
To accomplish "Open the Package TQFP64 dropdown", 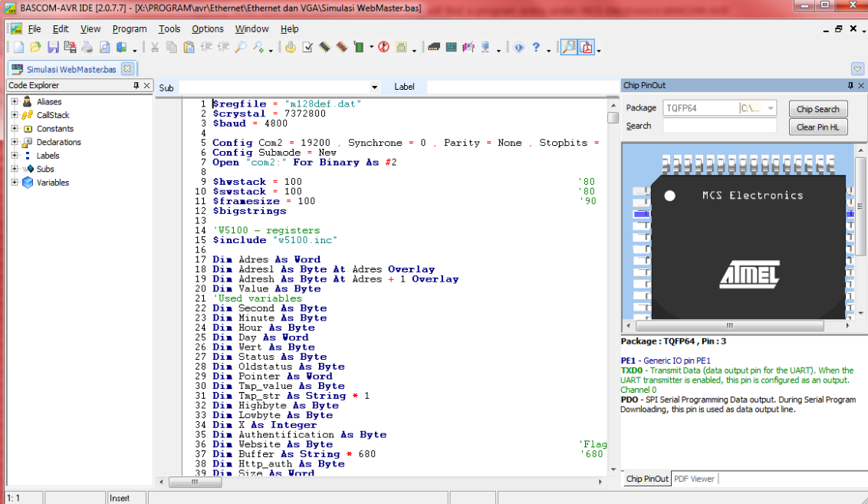I will (771, 108).
